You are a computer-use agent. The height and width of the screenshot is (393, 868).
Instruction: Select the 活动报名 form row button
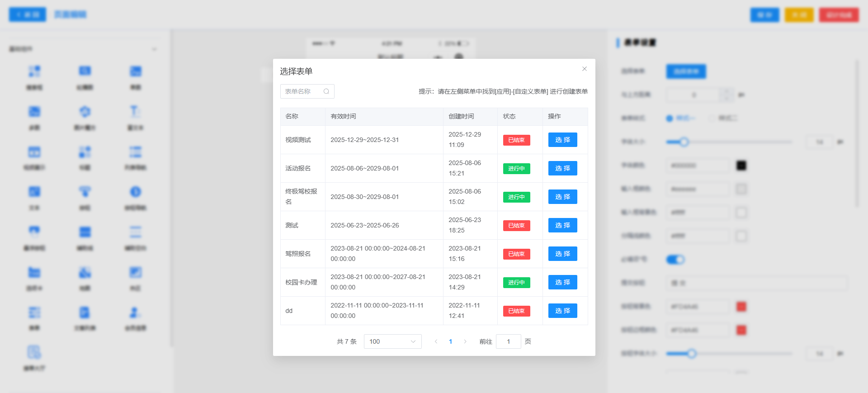(562, 168)
